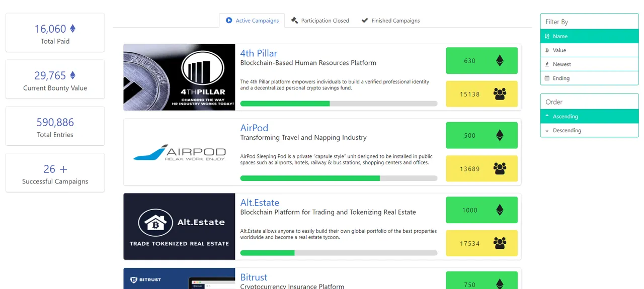The height and width of the screenshot is (289, 644).
Task: Click the Ethereum icon next to 29,765 bounty value
Action: coord(72,75)
